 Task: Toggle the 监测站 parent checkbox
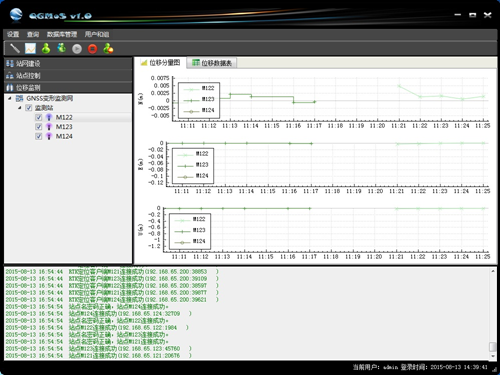(x=29, y=108)
